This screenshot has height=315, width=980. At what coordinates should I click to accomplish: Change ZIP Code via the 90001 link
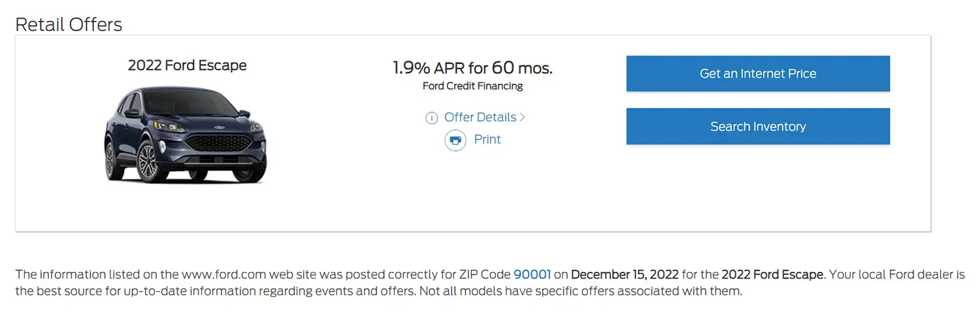click(532, 274)
